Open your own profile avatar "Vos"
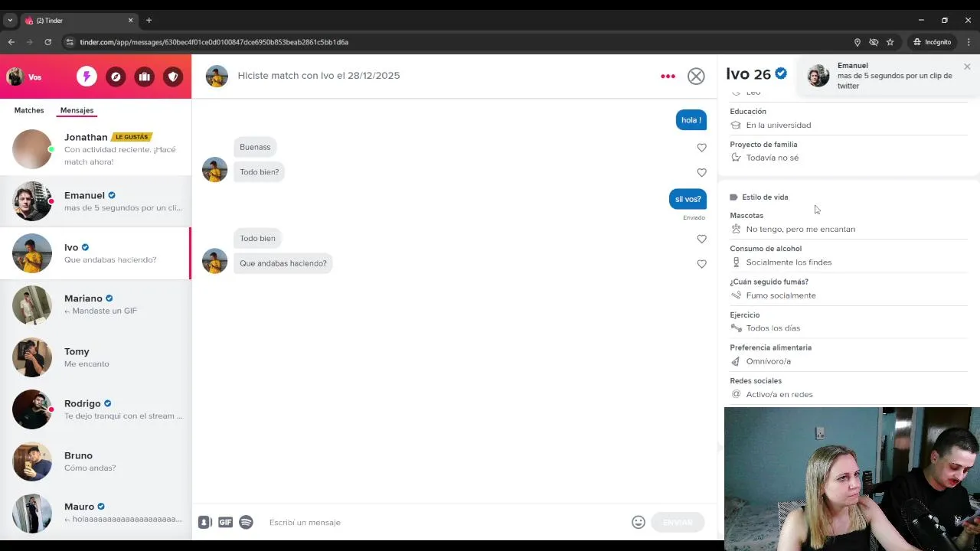Image resolution: width=980 pixels, height=551 pixels. tap(15, 77)
